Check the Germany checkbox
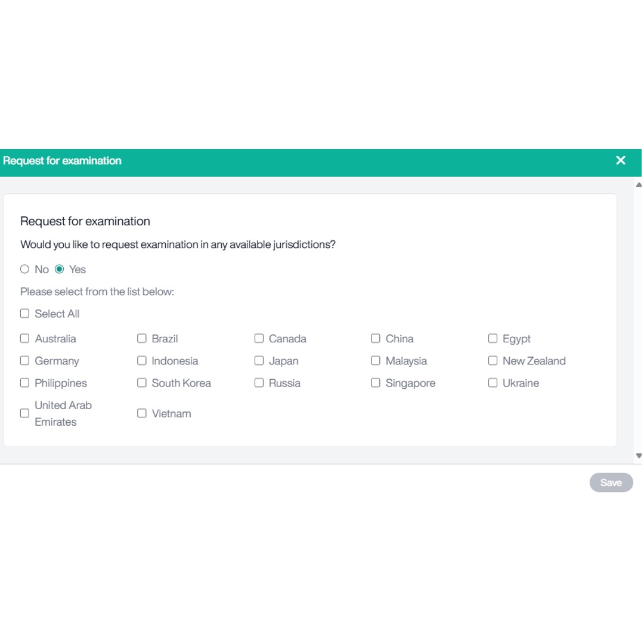Image resolution: width=644 pixels, height=644 pixels. [x=24, y=361]
